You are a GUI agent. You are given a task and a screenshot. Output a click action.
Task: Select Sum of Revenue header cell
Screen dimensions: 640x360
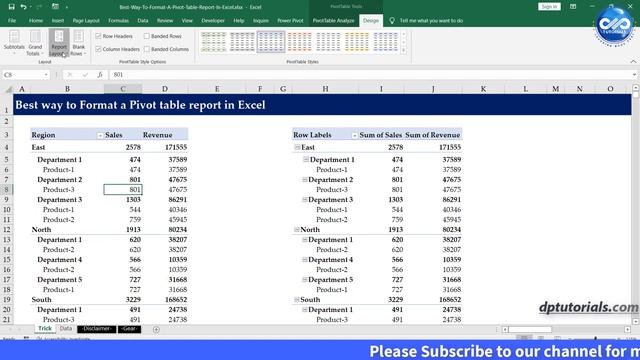tap(433, 135)
